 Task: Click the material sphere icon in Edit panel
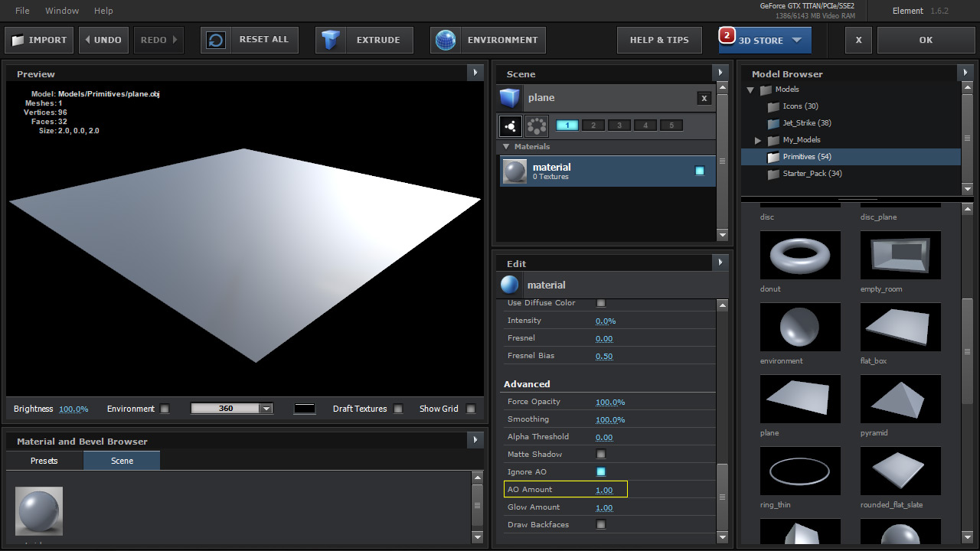[510, 285]
